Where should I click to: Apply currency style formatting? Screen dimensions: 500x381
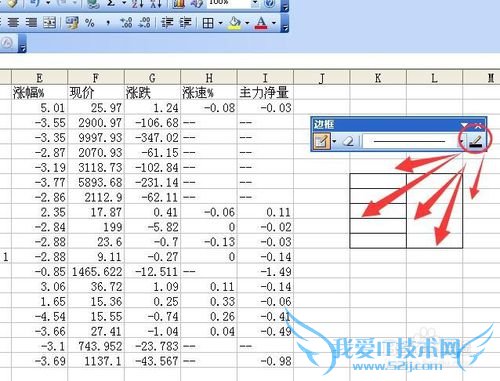(72, 23)
